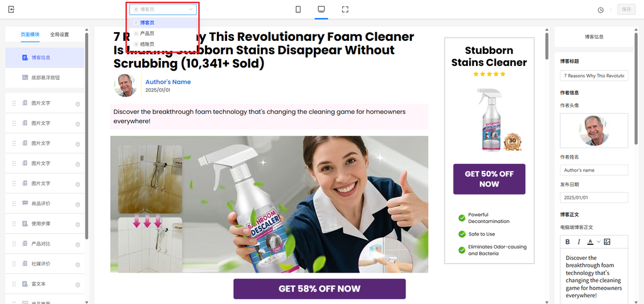Open the 博客页 page selector dropdown

pyautogui.click(x=163, y=9)
